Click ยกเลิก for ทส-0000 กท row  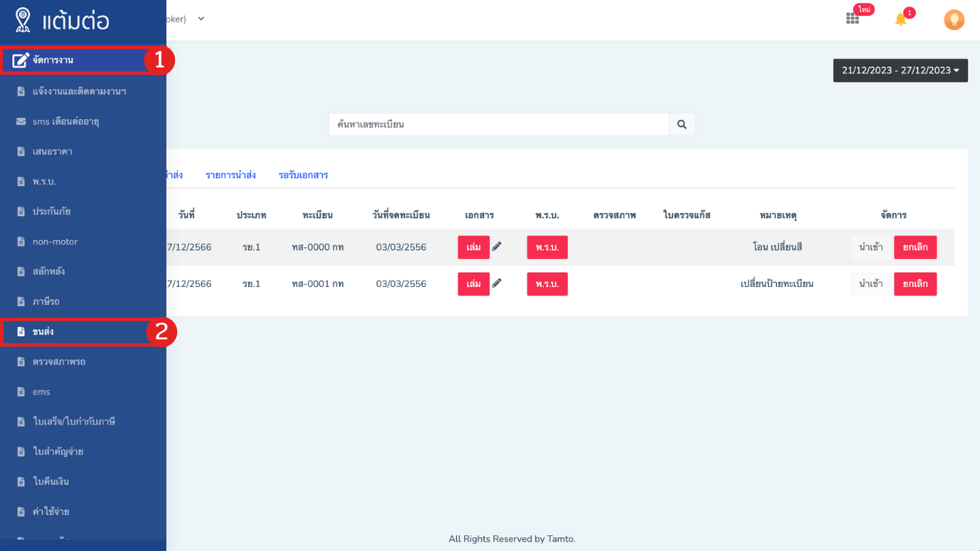click(915, 248)
